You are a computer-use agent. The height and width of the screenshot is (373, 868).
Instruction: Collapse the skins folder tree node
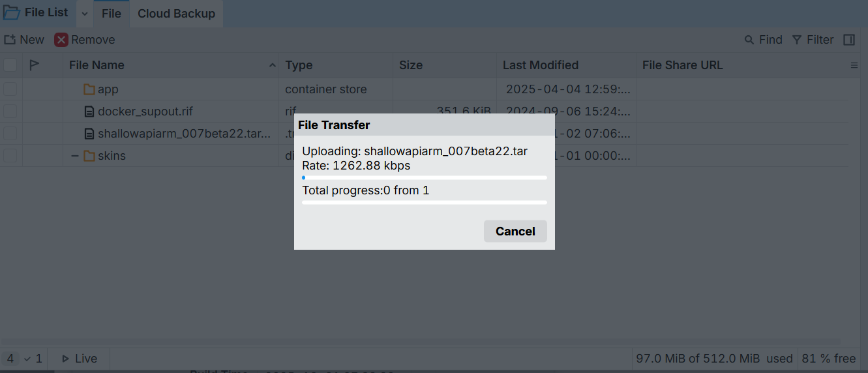74,156
